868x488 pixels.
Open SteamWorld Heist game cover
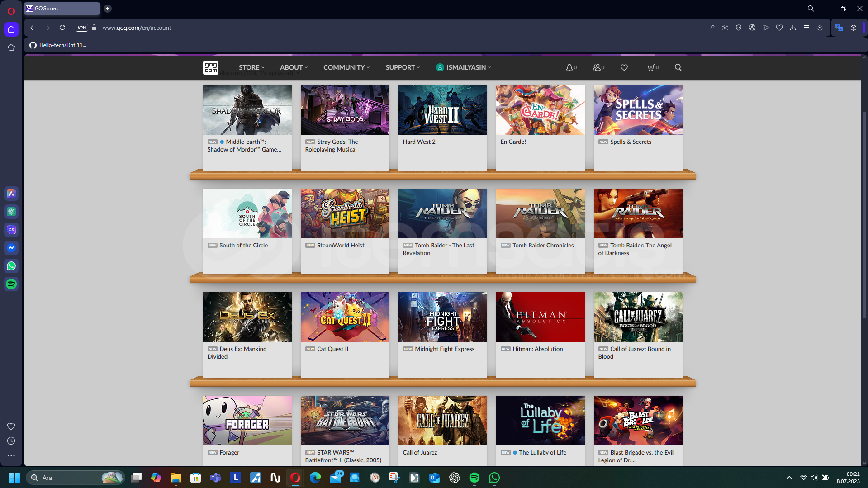(x=345, y=213)
